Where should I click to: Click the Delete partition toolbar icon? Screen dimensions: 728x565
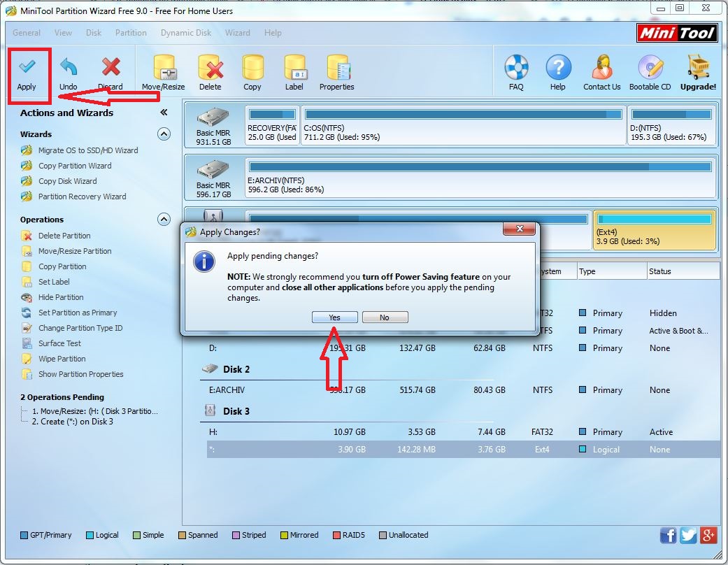(x=210, y=69)
